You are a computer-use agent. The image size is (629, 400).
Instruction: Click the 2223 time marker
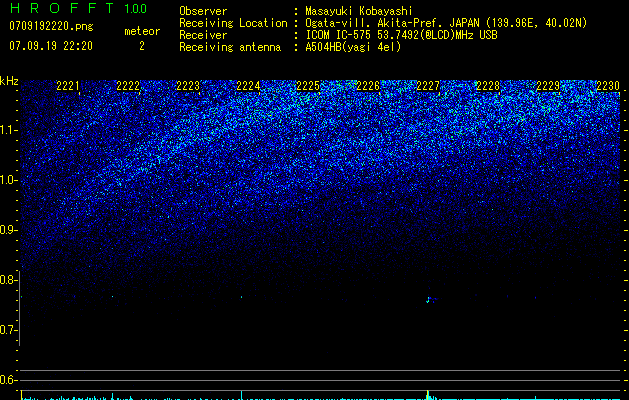[188, 86]
